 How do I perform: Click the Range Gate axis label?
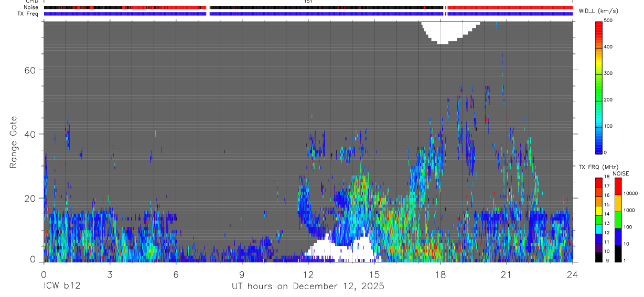(x=14, y=142)
